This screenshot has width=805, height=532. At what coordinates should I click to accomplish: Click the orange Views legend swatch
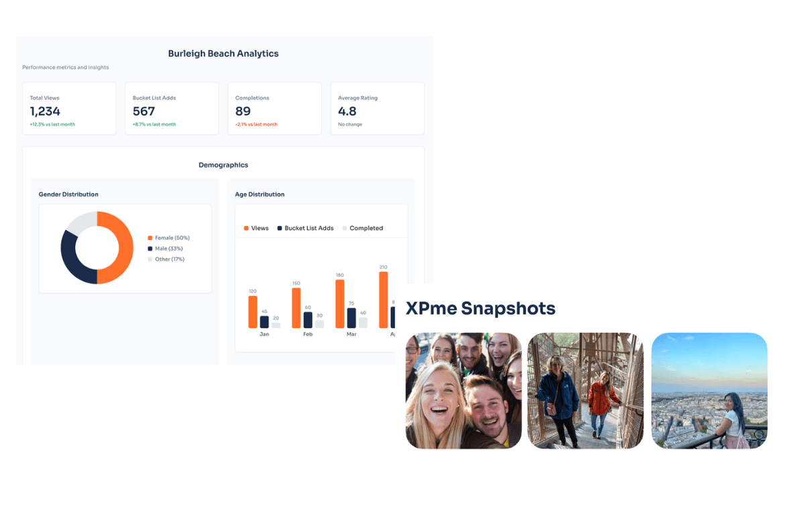click(x=246, y=229)
